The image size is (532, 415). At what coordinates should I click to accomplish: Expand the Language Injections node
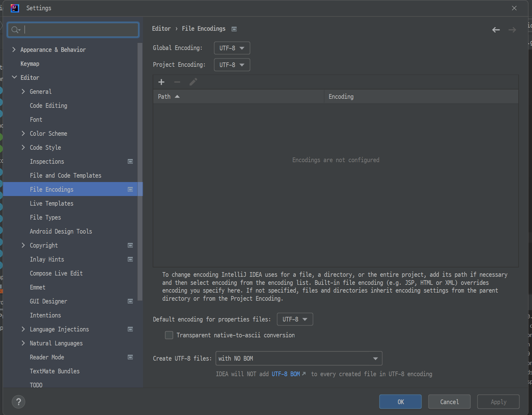(x=23, y=329)
